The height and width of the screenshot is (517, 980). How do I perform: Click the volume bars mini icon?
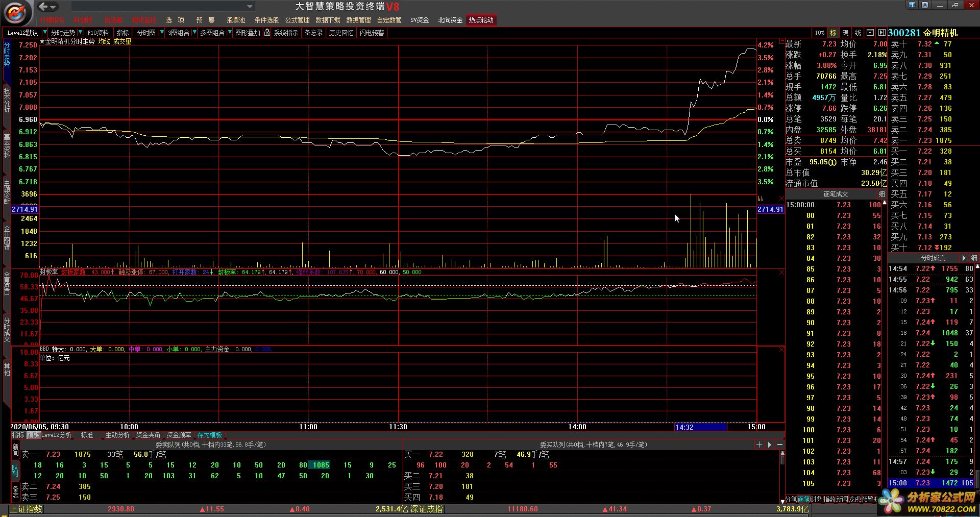pos(761,198)
